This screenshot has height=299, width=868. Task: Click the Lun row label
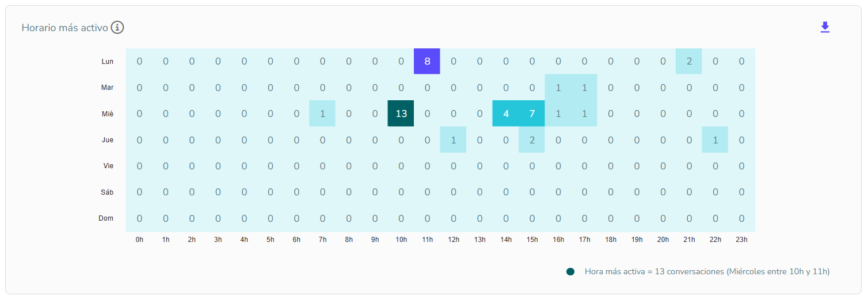108,62
